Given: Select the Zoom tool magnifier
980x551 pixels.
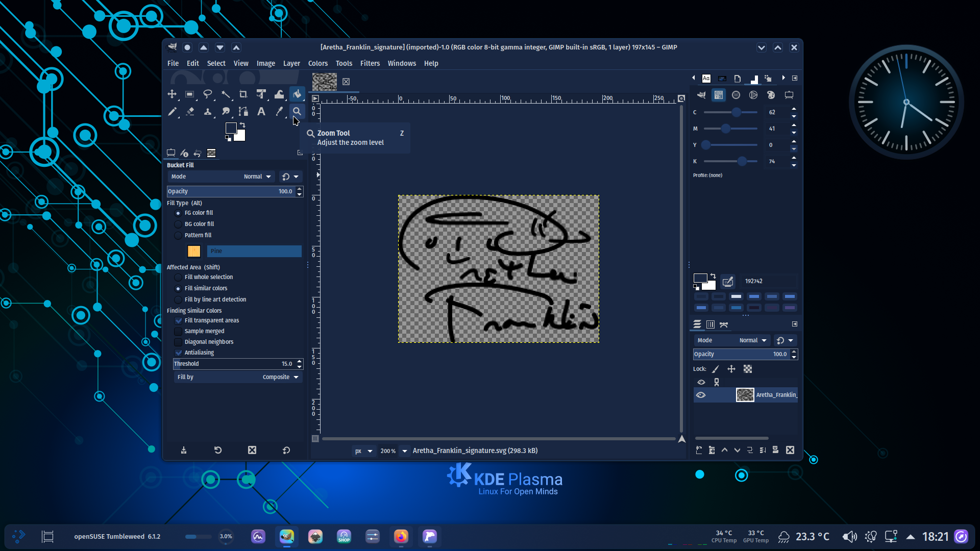Looking at the screenshot, I should (297, 112).
